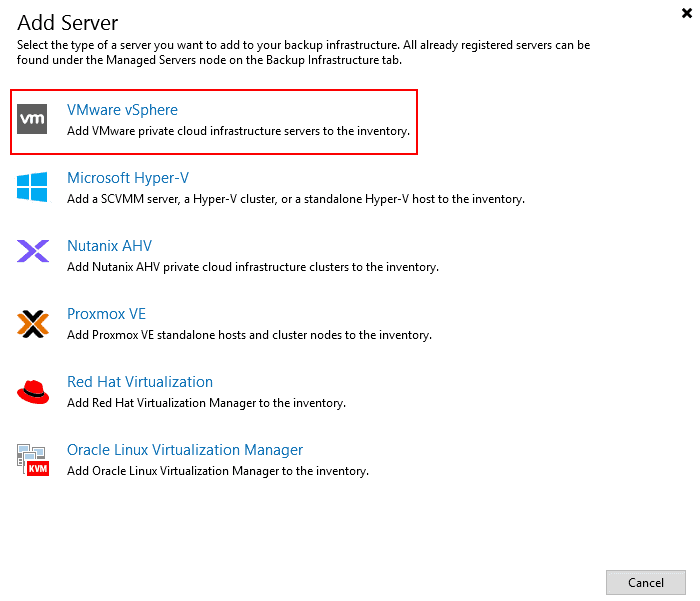Image resolution: width=700 pixels, height=601 pixels.
Task: Click the 'Add Proxmox VE standalone hosts' description
Action: (x=249, y=335)
